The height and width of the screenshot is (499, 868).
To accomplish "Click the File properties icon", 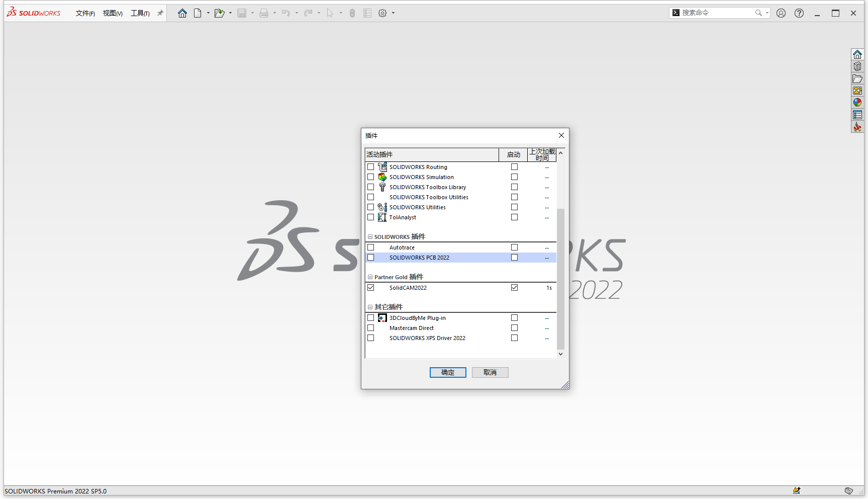I will coord(367,13).
